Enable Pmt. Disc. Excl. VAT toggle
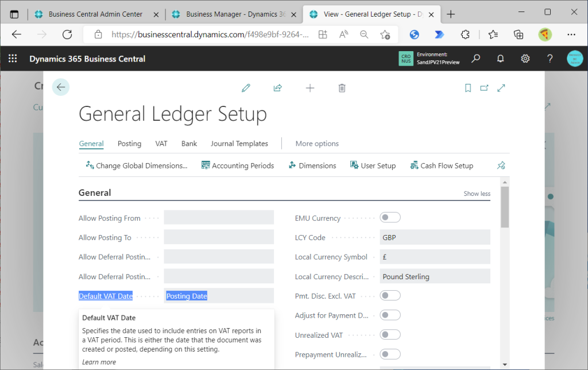 pos(390,295)
